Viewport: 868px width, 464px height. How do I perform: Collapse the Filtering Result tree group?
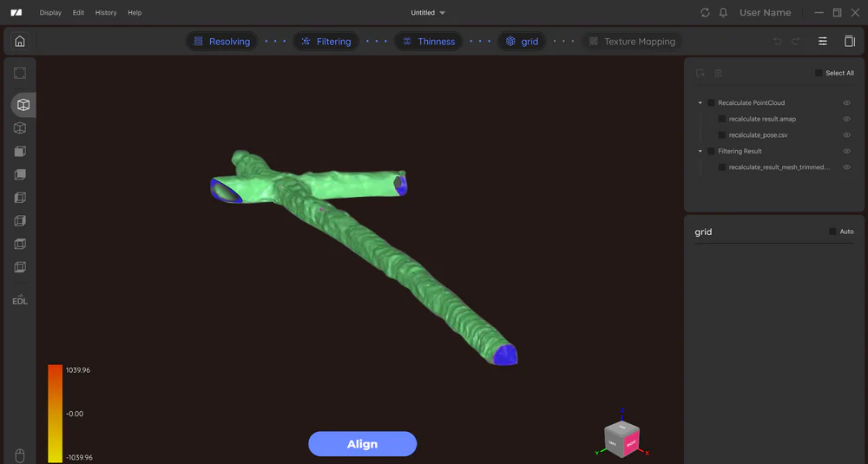point(700,152)
